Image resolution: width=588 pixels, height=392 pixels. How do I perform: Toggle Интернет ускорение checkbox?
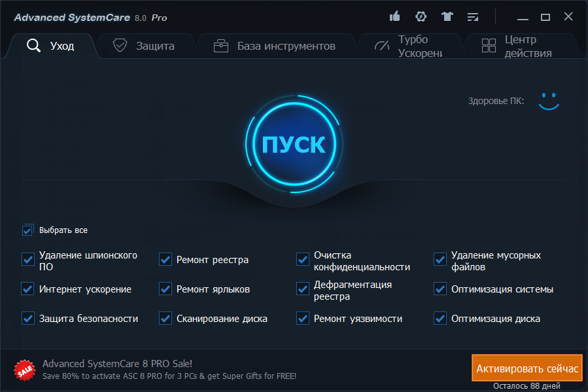(27, 289)
